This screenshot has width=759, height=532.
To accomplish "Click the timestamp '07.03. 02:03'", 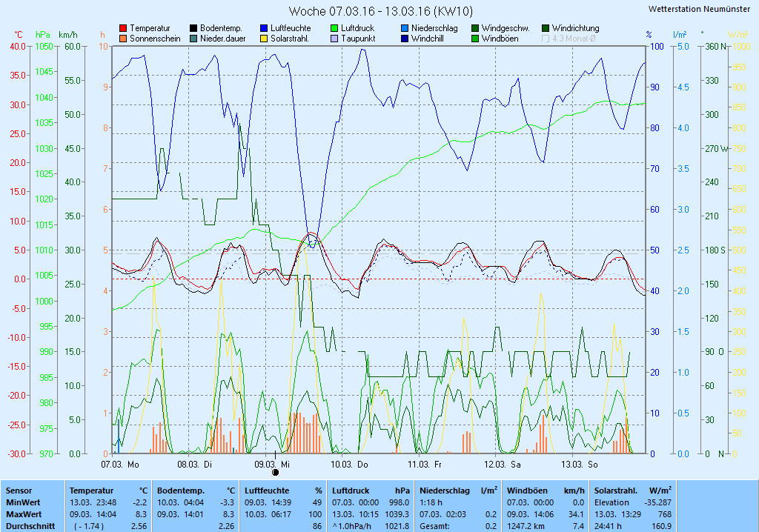I will point(443,514).
